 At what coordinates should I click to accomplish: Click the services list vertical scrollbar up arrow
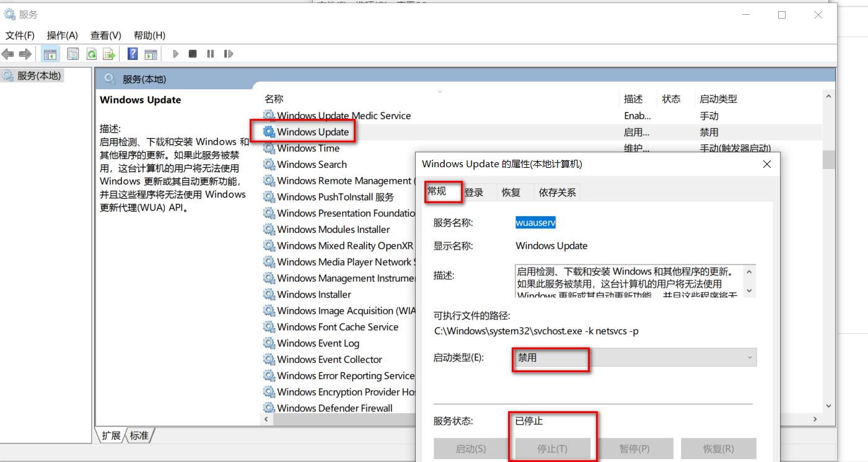[x=828, y=96]
